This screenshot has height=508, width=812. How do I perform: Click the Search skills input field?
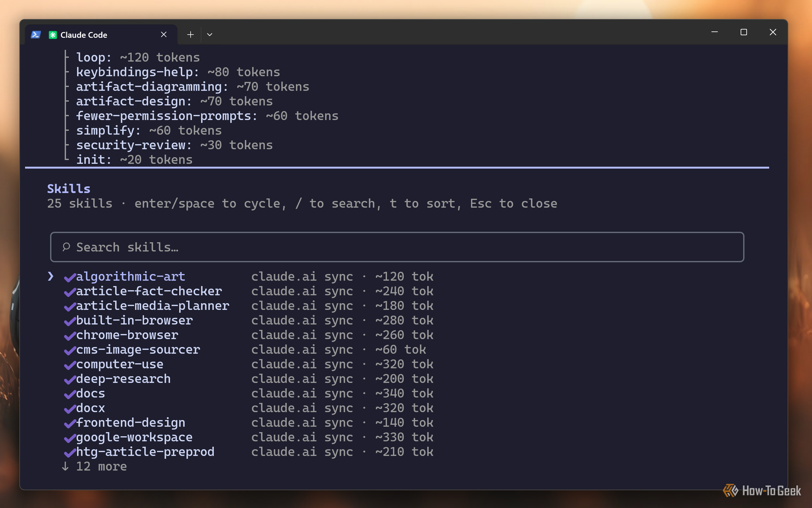click(x=397, y=247)
